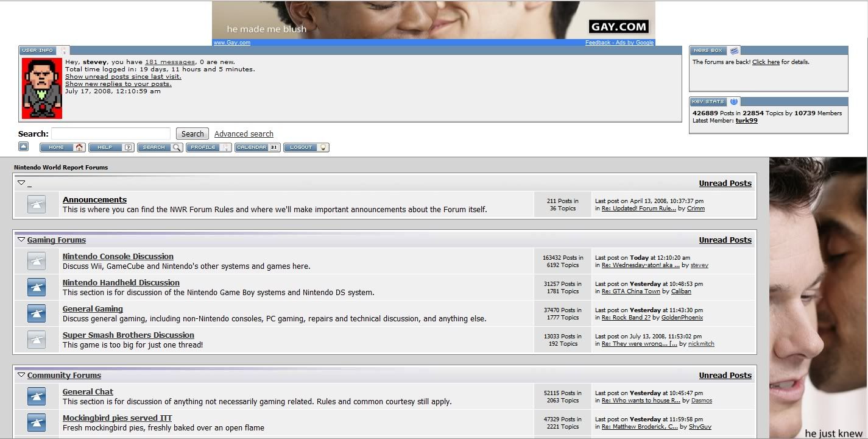Open Mockingbird pies served ITT board

[118, 418]
